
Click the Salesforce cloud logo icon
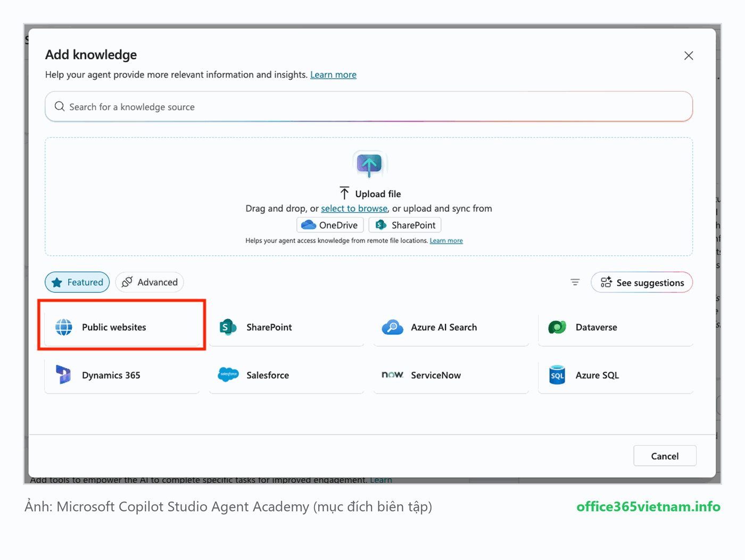[228, 375]
